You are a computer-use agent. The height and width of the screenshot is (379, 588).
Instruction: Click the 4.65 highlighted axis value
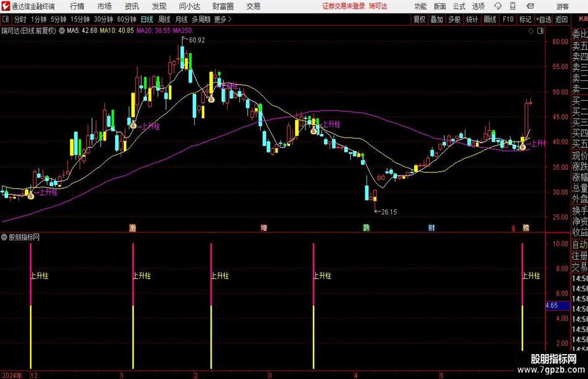pyautogui.click(x=558, y=306)
